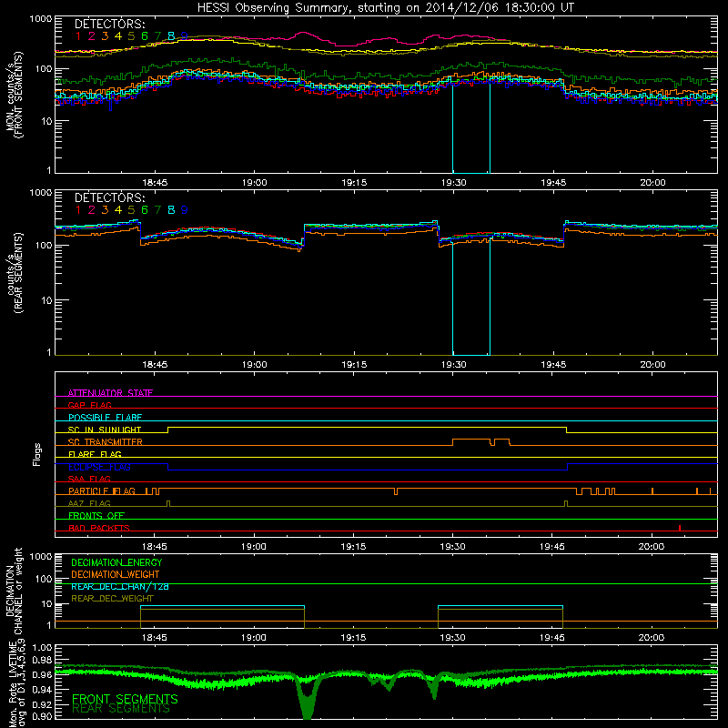
Task: Select green detector 6 legend in rear segments panel
Action: point(145,210)
